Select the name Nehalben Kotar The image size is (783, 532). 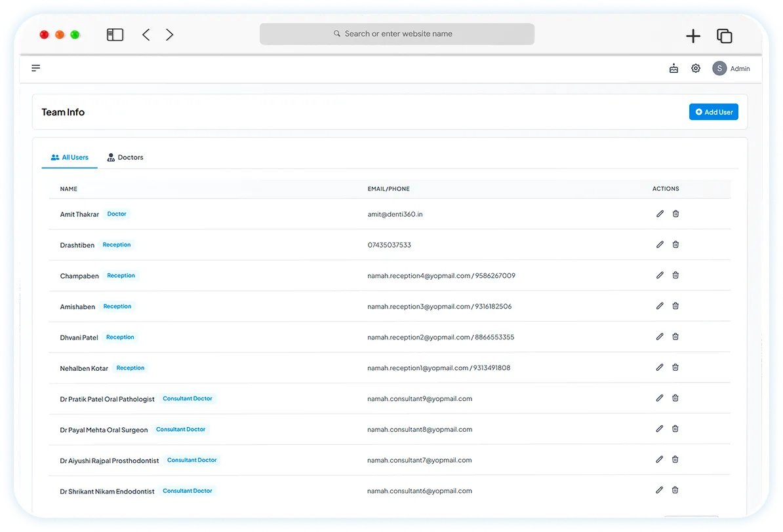[x=84, y=368]
